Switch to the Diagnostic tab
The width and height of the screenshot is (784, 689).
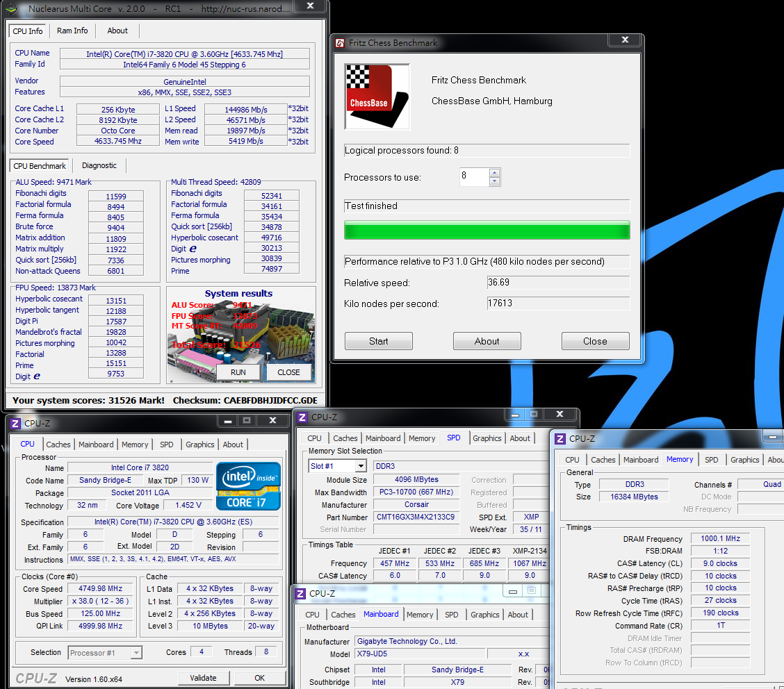coord(99,165)
